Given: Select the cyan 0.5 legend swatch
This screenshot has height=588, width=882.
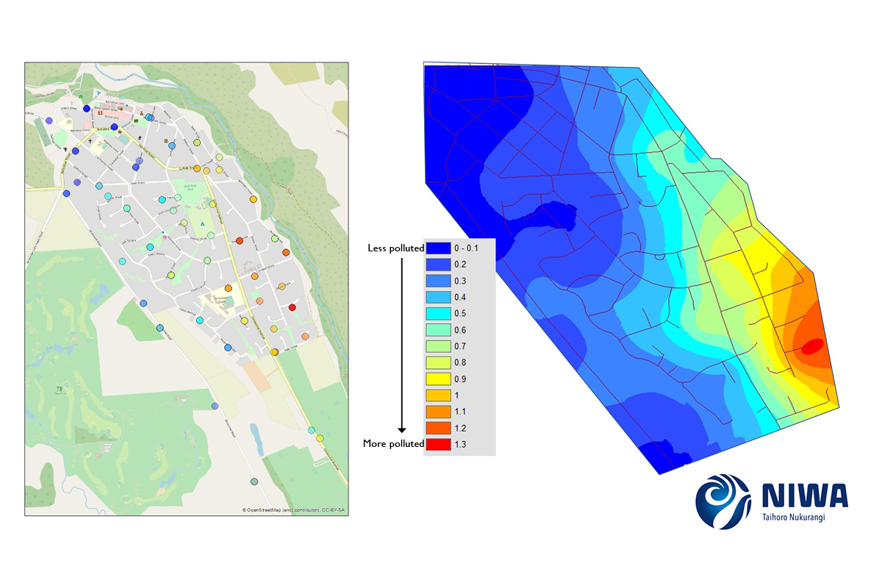Looking at the screenshot, I should click(438, 314).
